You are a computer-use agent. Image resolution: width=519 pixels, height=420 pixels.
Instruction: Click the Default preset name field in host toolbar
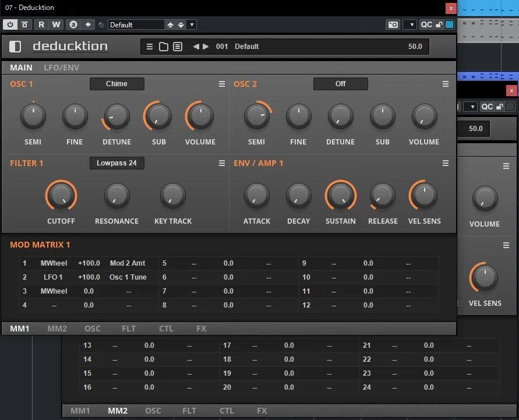136,25
